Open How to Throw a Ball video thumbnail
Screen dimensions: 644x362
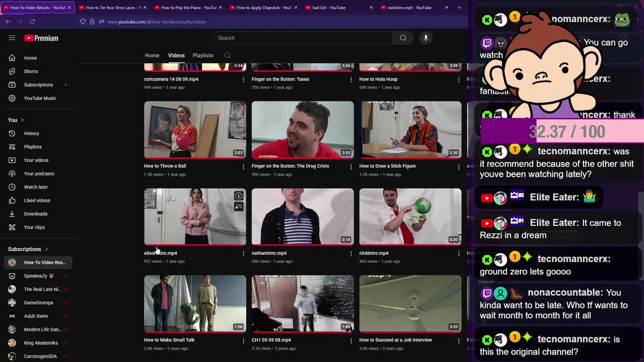pyautogui.click(x=195, y=130)
